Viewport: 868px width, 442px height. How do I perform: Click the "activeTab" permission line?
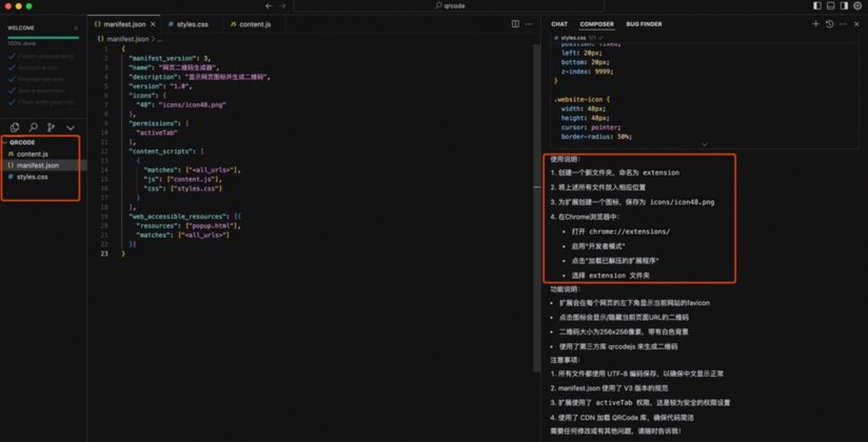click(x=157, y=133)
